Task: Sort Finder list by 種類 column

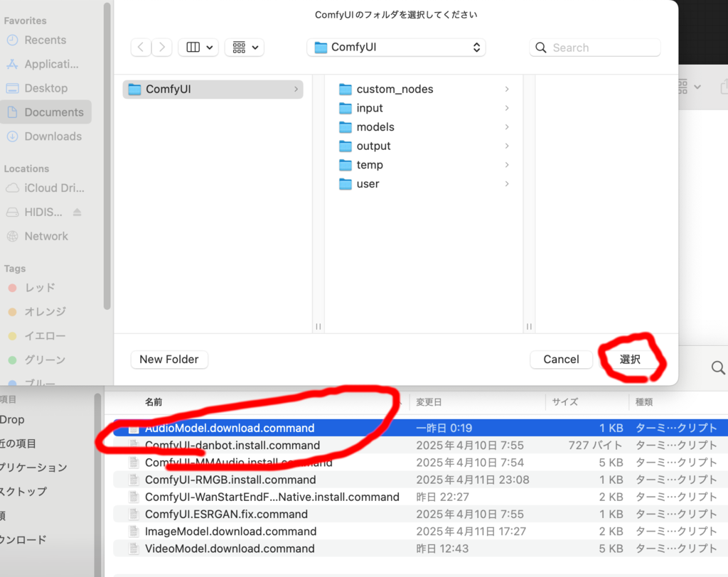Action: click(x=643, y=402)
